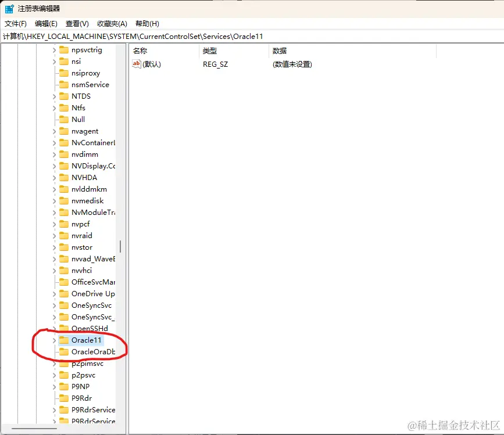The image size is (504, 435).
Task: Click the Ntfs folder icon
Action: [x=64, y=107]
